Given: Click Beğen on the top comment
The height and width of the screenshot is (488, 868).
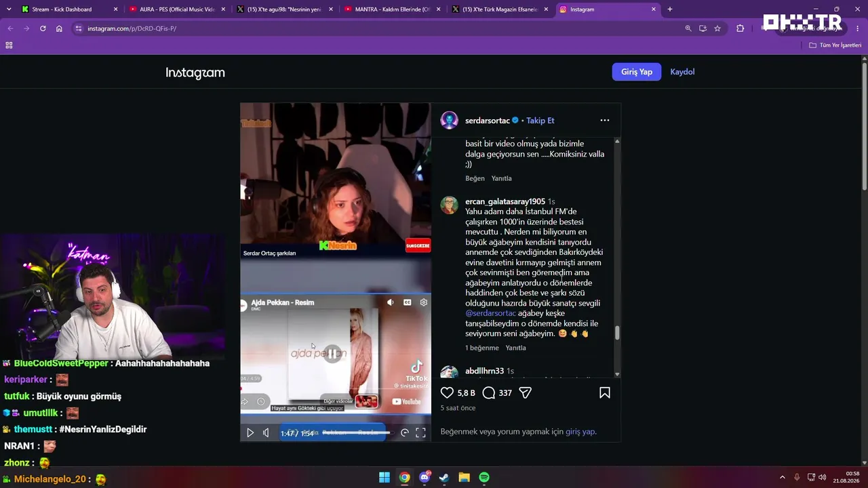Looking at the screenshot, I should (475, 178).
